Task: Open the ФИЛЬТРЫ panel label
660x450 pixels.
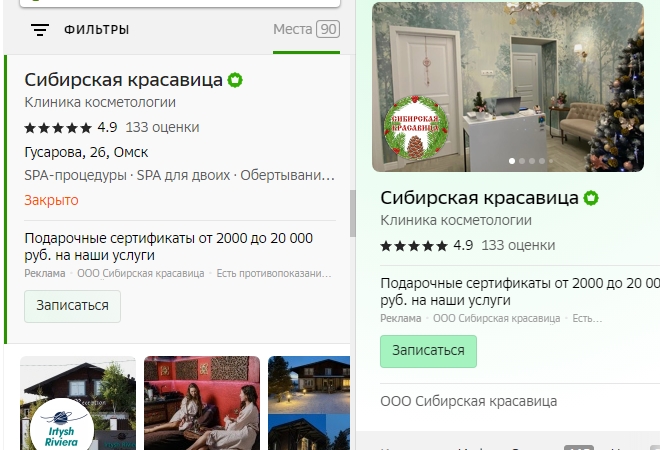Action: (x=96, y=30)
